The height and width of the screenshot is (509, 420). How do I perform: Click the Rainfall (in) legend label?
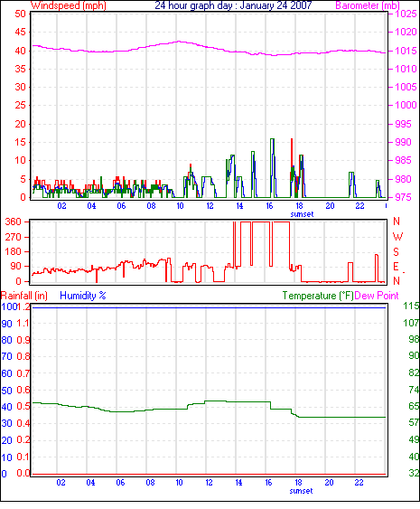click(x=24, y=296)
